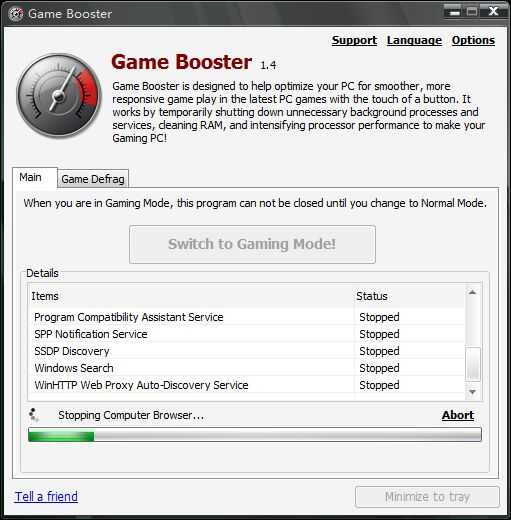Click the Details list scrollbar thumb
The width and height of the screenshot is (511, 520).
click(x=473, y=364)
